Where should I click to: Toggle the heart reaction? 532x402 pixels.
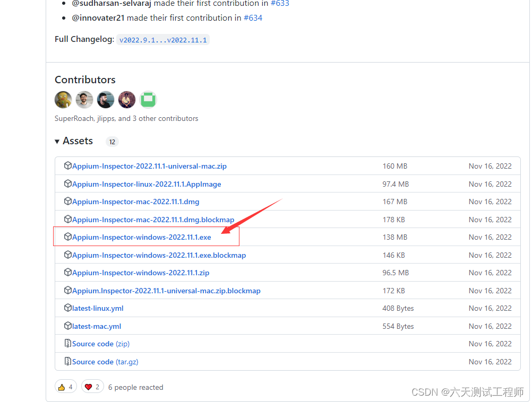[92, 387]
